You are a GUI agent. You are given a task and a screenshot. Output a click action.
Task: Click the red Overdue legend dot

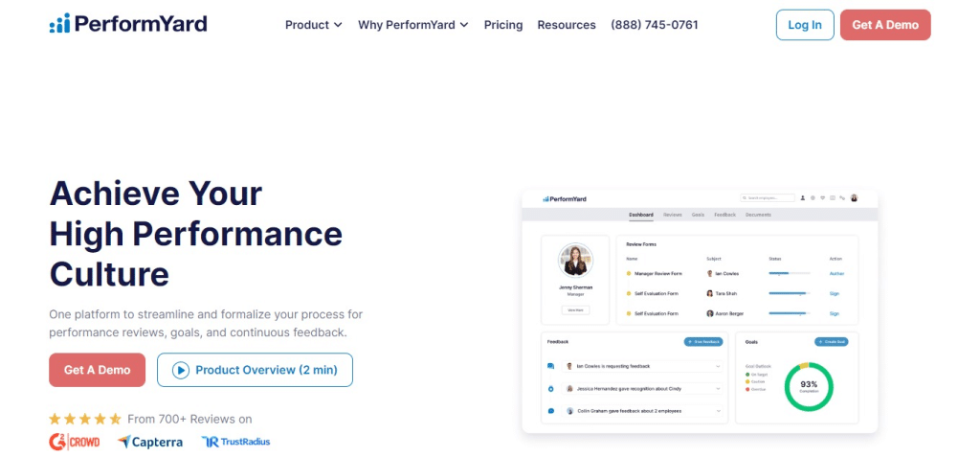click(x=747, y=389)
